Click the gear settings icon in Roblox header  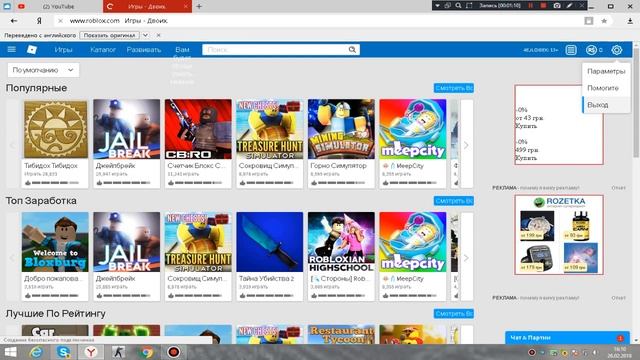[617, 50]
